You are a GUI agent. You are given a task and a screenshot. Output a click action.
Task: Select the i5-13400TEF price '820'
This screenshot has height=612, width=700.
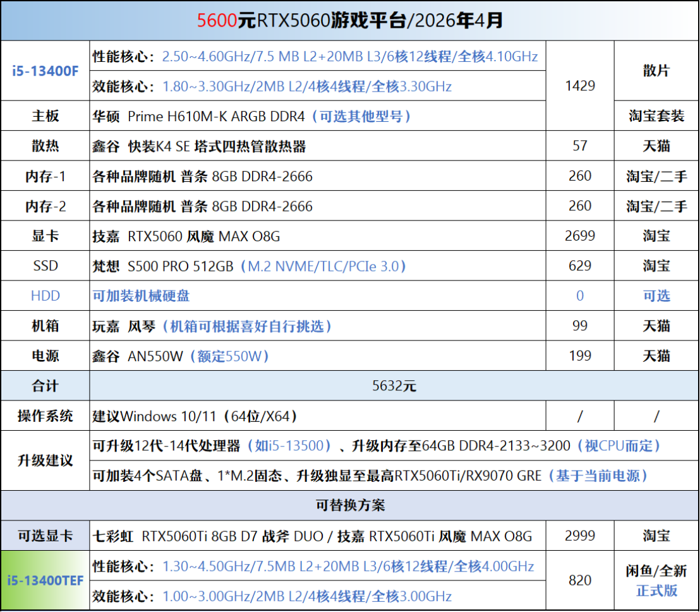580,580
